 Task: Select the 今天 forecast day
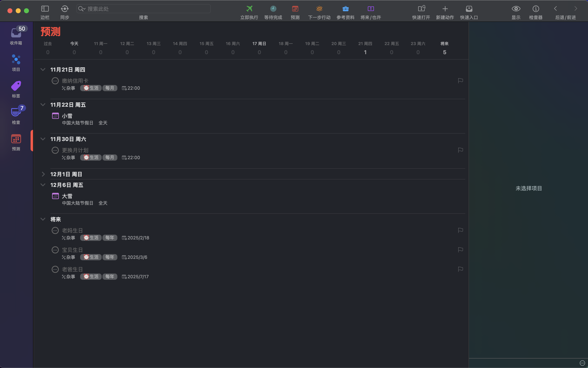click(74, 48)
